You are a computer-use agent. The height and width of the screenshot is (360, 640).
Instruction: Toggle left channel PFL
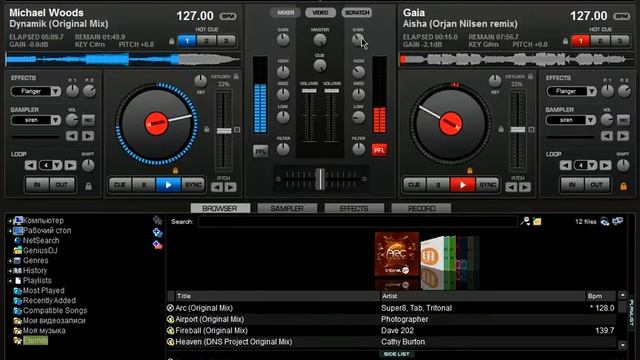(260, 151)
